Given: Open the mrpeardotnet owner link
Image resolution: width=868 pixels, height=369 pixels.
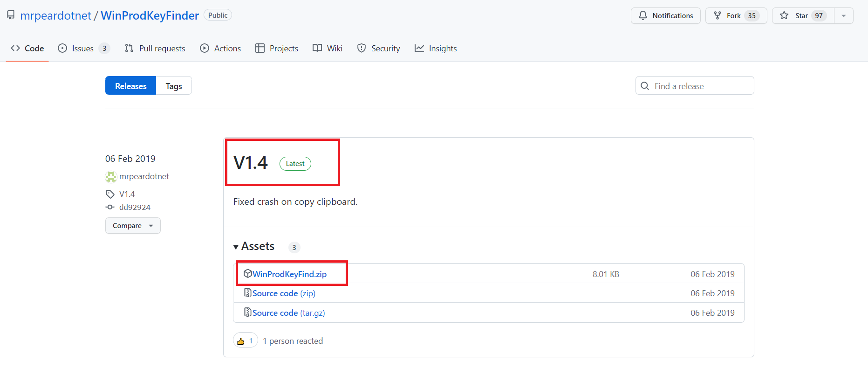Looking at the screenshot, I should 56,15.
